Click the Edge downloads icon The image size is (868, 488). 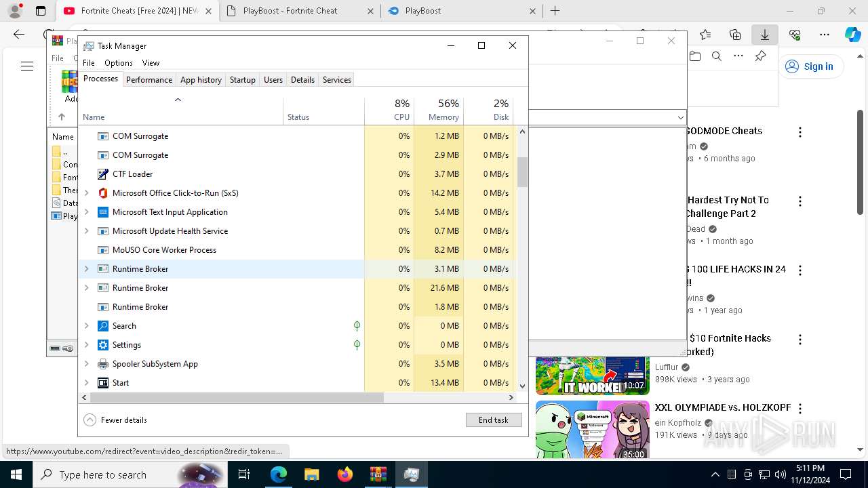[x=765, y=35]
